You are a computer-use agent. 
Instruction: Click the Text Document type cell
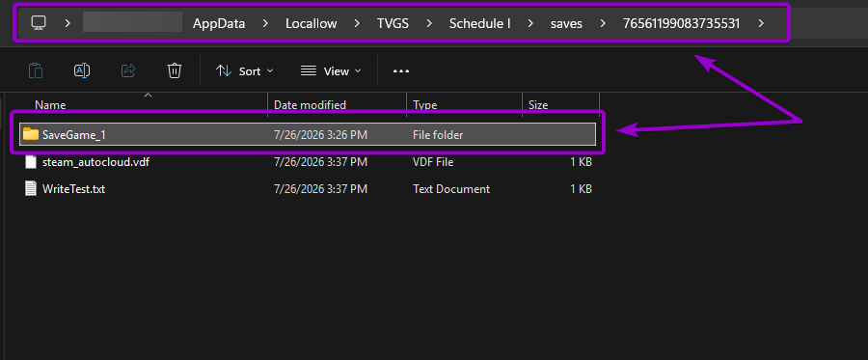(451, 189)
